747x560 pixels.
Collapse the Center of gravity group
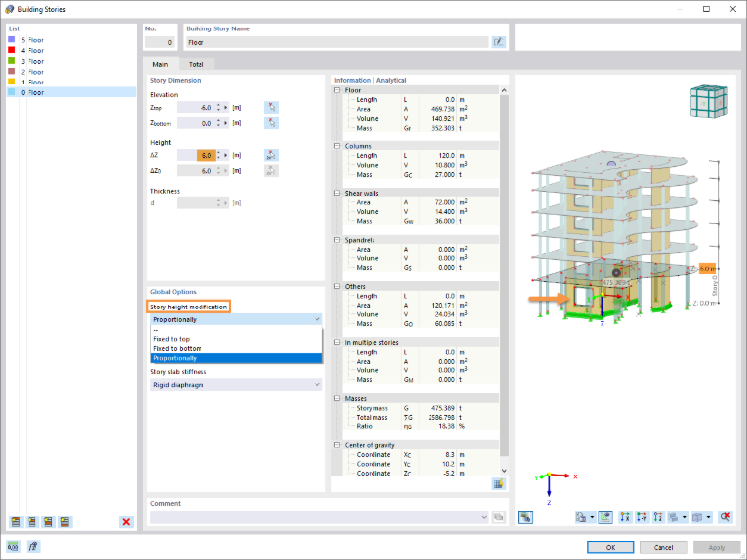(x=337, y=445)
